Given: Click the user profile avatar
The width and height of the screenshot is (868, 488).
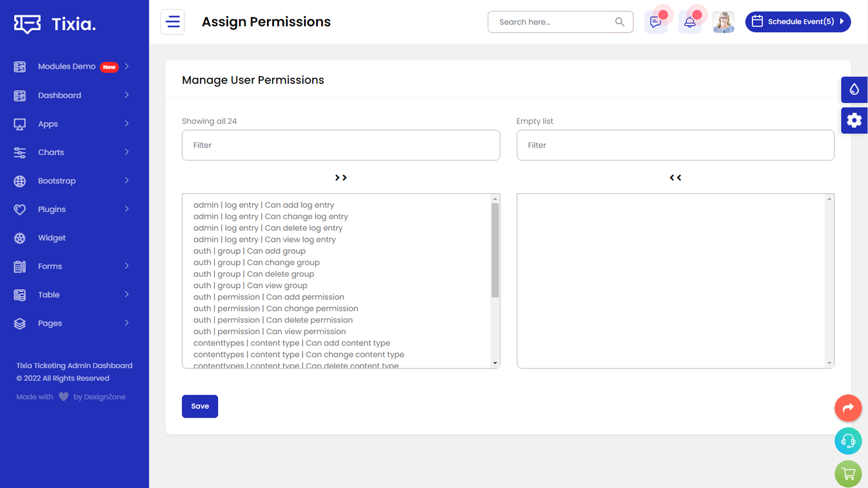Looking at the screenshot, I should coord(723,22).
